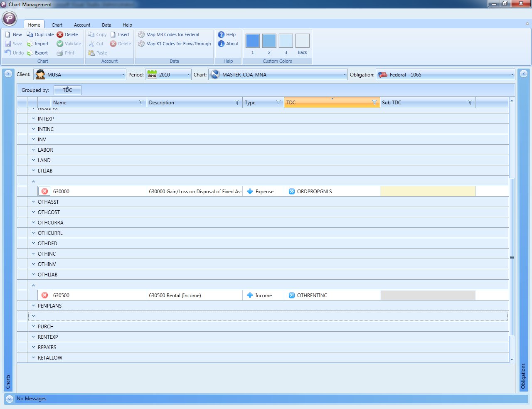This screenshot has height=409, width=532.
Task: Map K1 Codes for Flow-Through
Action: 174,44
